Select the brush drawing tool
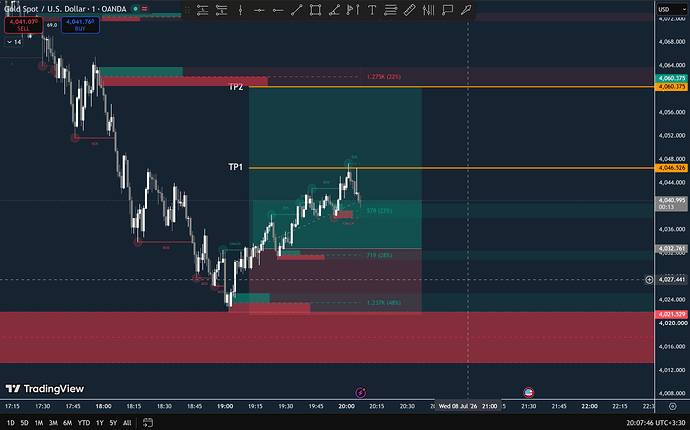 [466, 10]
